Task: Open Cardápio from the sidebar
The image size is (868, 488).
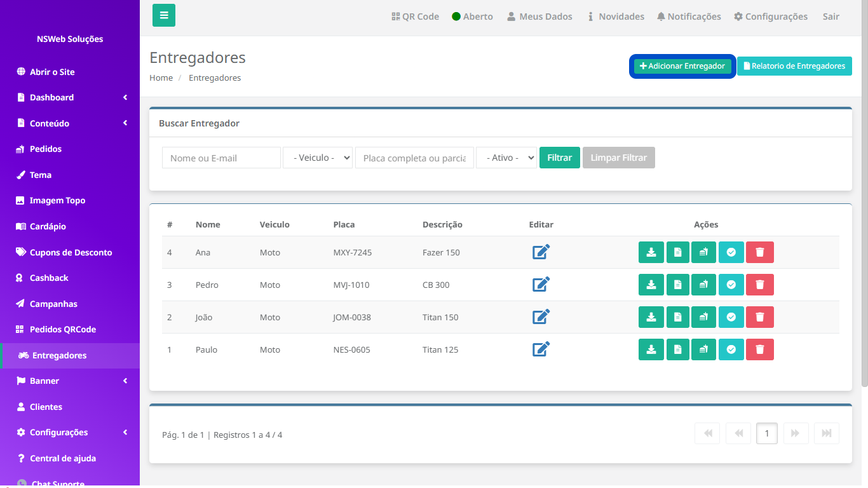Action: coord(70,226)
